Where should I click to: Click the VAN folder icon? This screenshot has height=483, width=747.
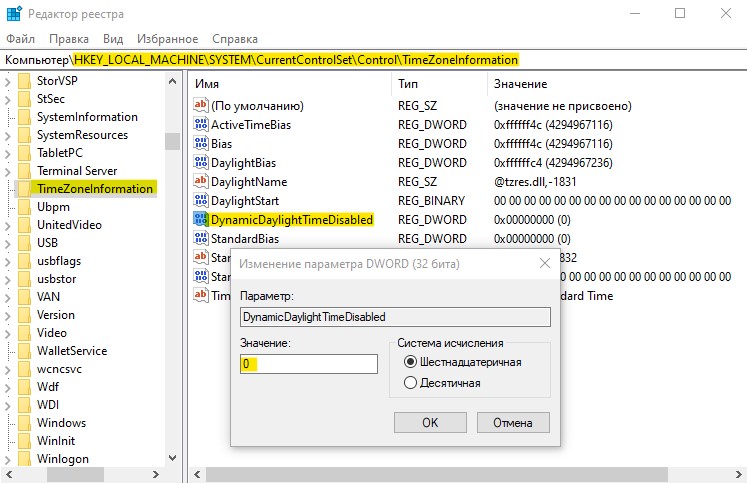tap(24, 297)
